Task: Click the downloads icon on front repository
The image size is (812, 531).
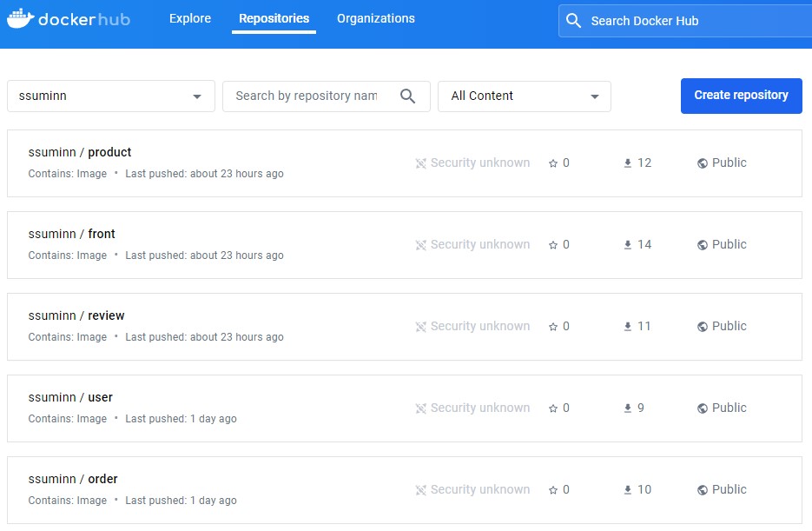Action: click(x=627, y=244)
